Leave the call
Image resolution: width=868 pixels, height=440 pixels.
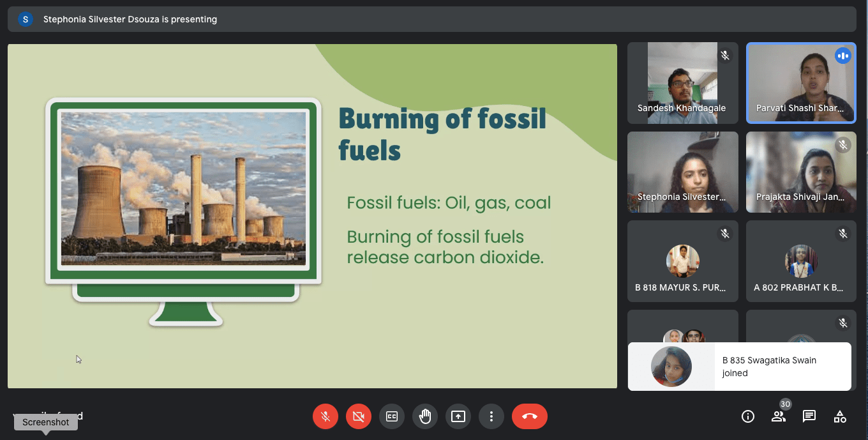[x=530, y=416]
